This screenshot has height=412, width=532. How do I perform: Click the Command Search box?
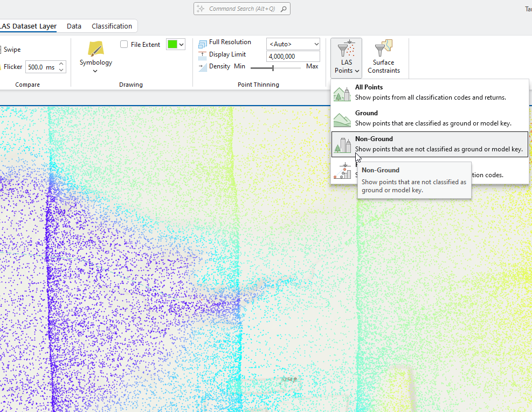[x=242, y=9]
